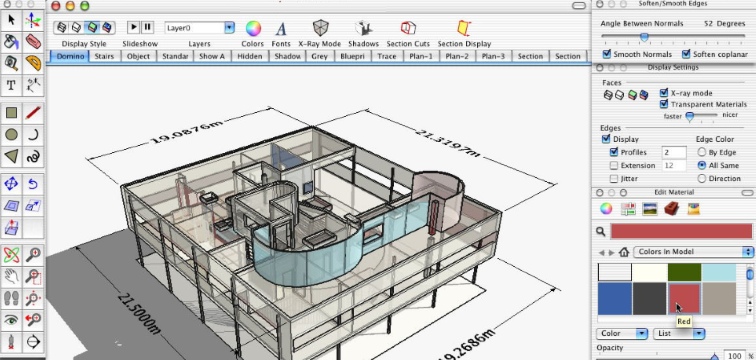Select the By Edge radio button
756x360 pixels.
coord(702,152)
